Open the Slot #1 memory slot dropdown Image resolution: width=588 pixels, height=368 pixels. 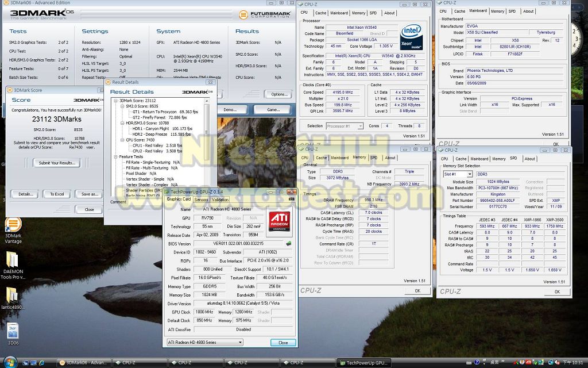458,174
